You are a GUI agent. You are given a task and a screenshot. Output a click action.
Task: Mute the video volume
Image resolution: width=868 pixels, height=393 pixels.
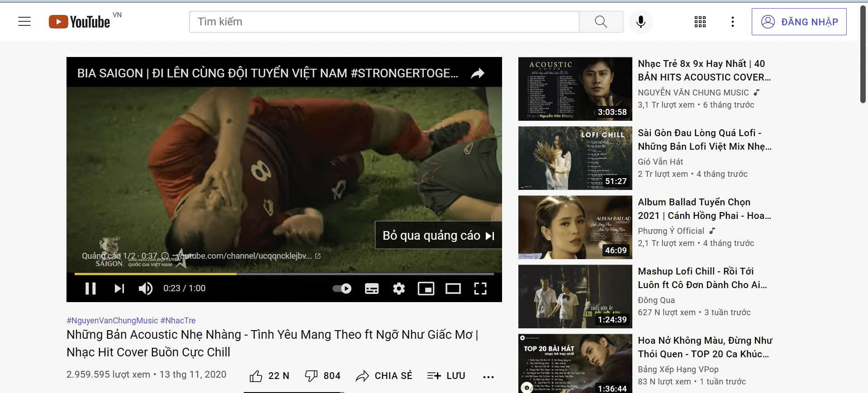(x=146, y=289)
